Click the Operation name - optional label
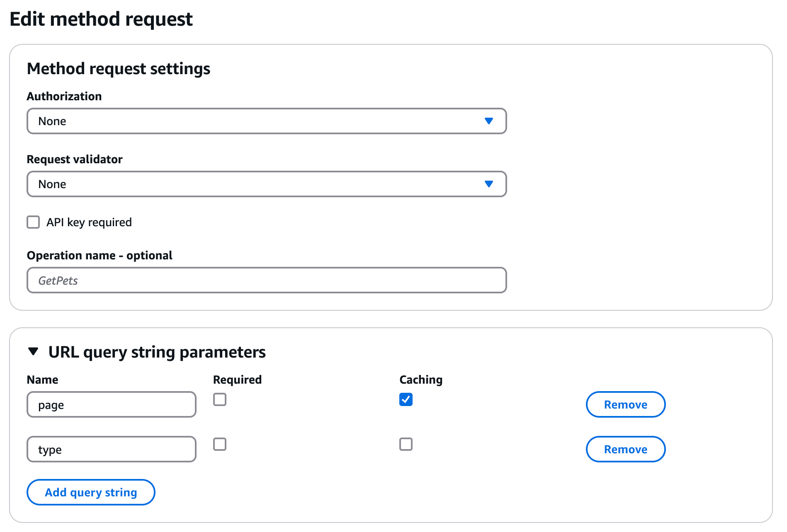The height and width of the screenshot is (532, 787). 100,255
